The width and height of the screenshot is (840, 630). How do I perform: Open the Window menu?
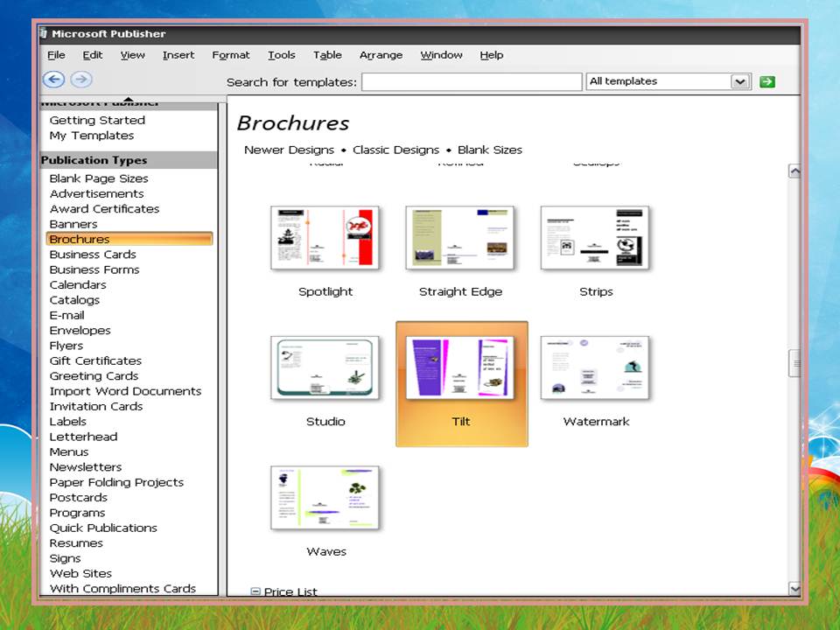click(441, 55)
